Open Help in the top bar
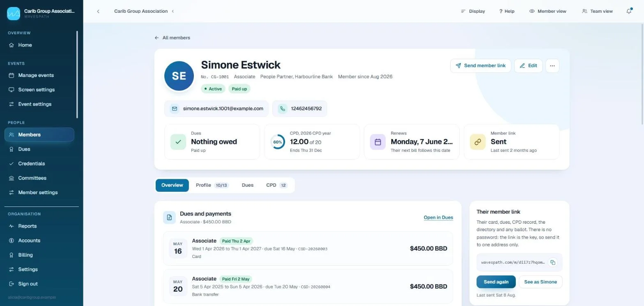 click(x=507, y=11)
